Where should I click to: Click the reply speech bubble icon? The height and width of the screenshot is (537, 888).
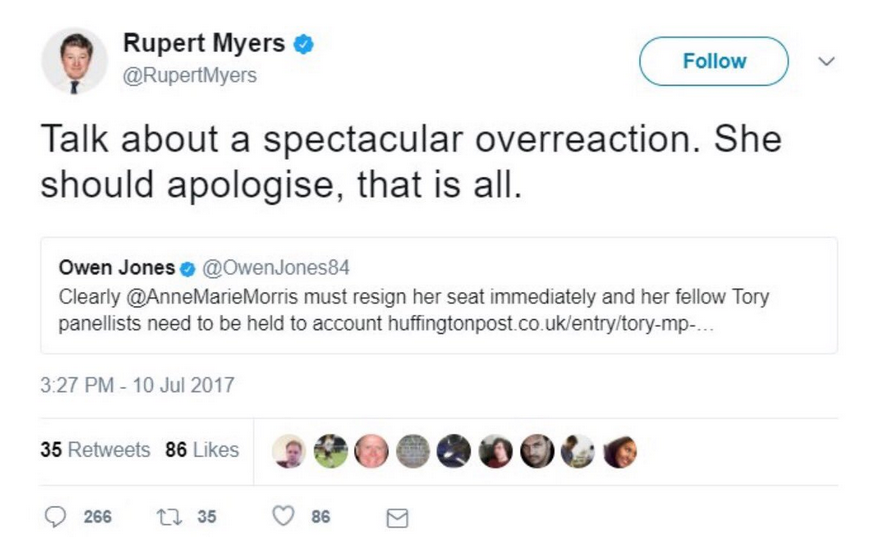pos(56,517)
